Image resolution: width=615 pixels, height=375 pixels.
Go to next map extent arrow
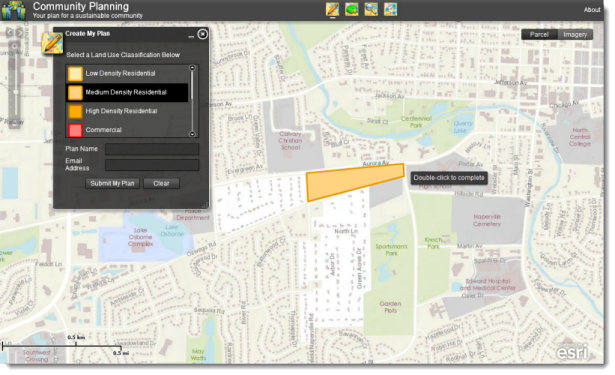[x=19, y=33]
